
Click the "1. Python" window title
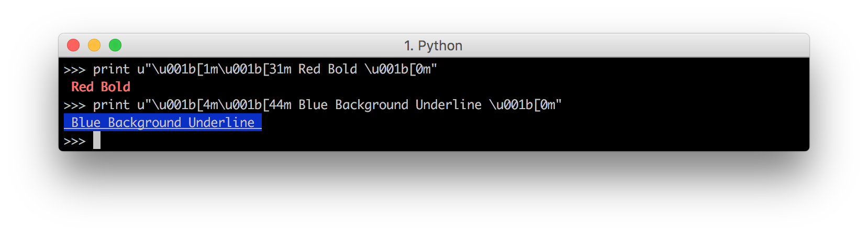point(433,46)
